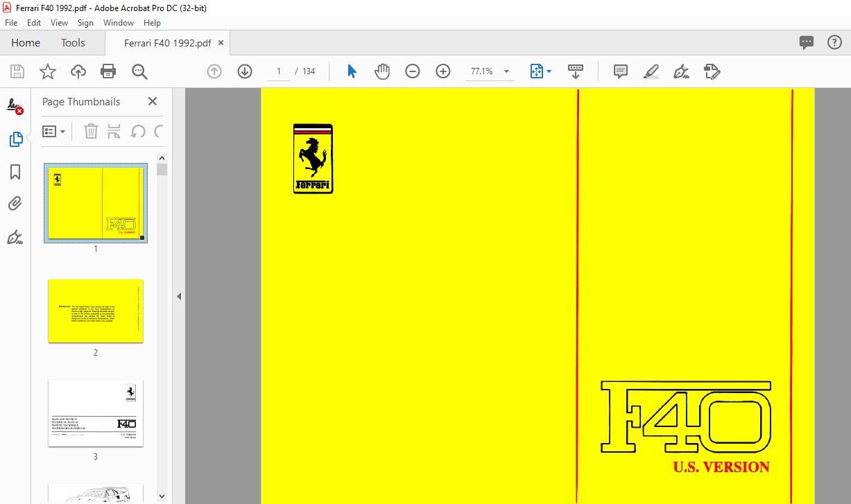
Task: Open the Find text magnifier tool
Action: click(x=139, y=71)
